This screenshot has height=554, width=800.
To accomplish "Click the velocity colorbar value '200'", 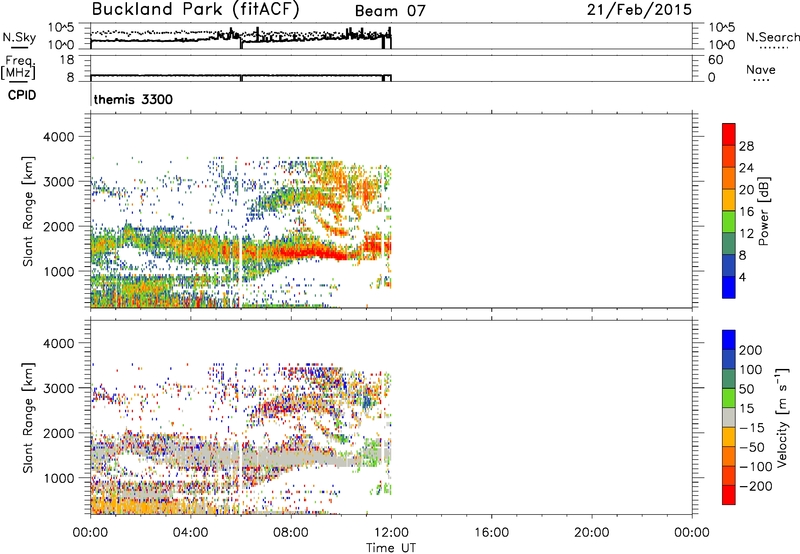I will tap(751, 350).
